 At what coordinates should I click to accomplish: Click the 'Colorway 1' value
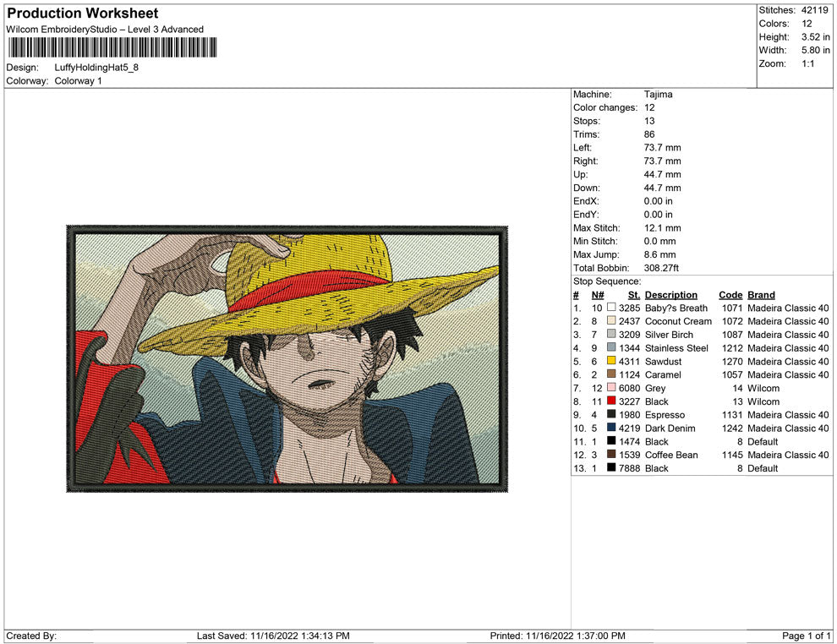(x=78, y=81)
